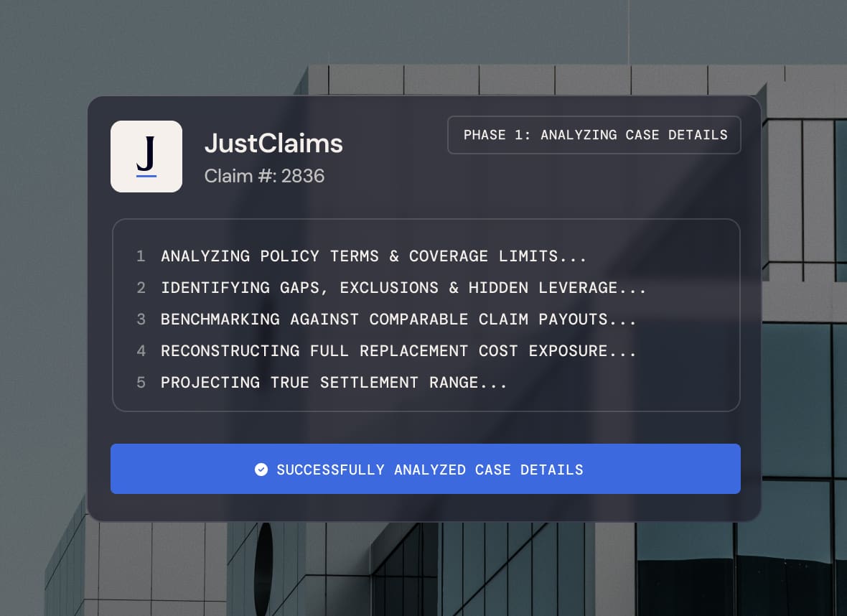
Task: Click line number 1 in the steps list
Action: coord(141,256)
